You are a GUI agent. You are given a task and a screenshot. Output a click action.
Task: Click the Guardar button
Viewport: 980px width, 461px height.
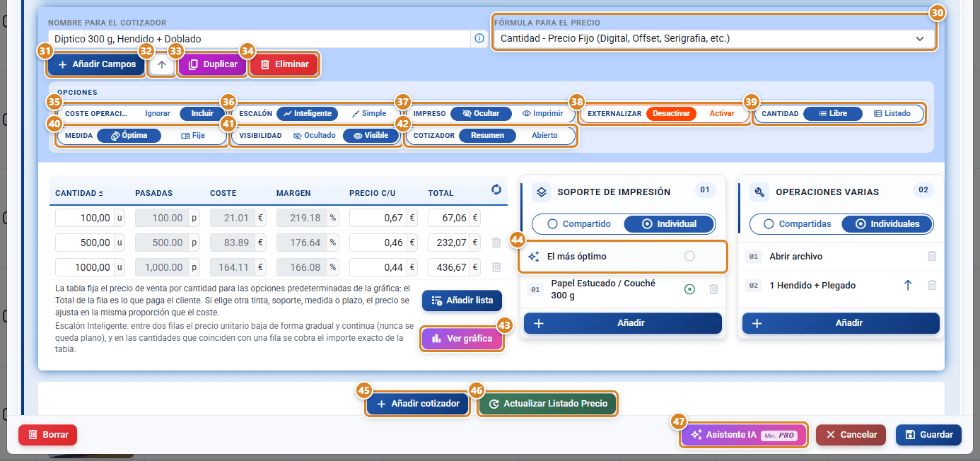pyautogui.click(x=928, y=435)
